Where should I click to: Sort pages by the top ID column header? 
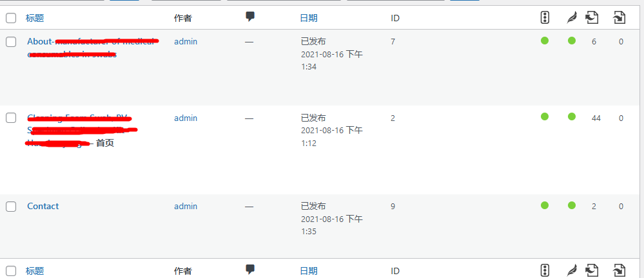click(395, 18)
